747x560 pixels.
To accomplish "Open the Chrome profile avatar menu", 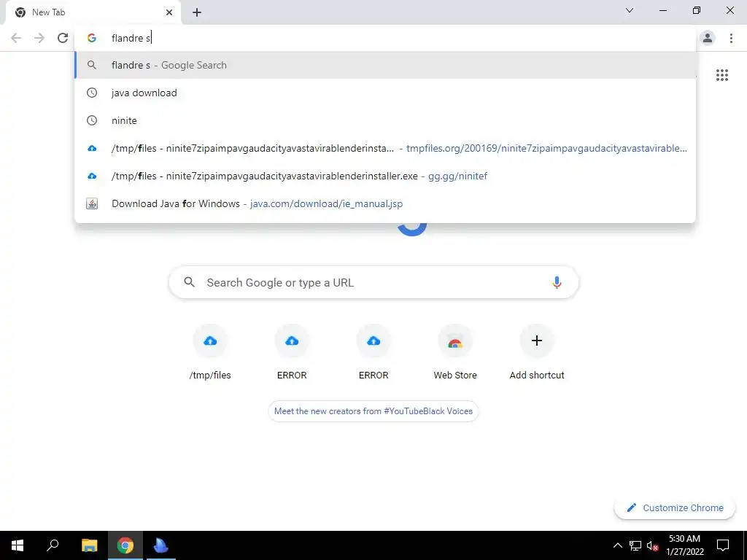I will pyautogui.click(x=708, y=38).
